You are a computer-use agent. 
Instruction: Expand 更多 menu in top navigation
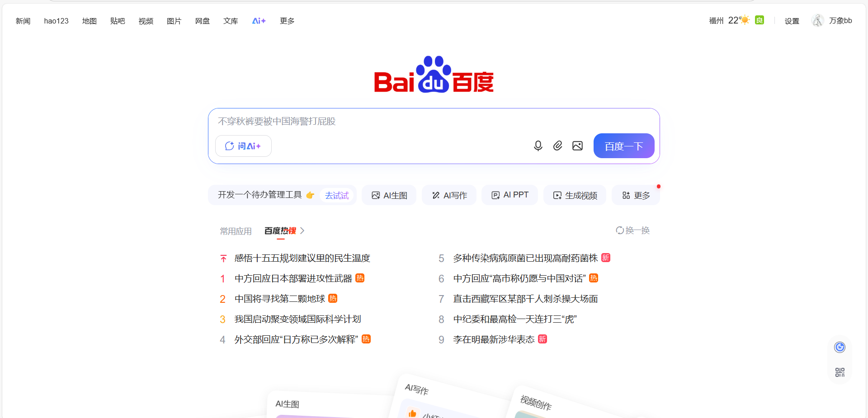point(287,21)
